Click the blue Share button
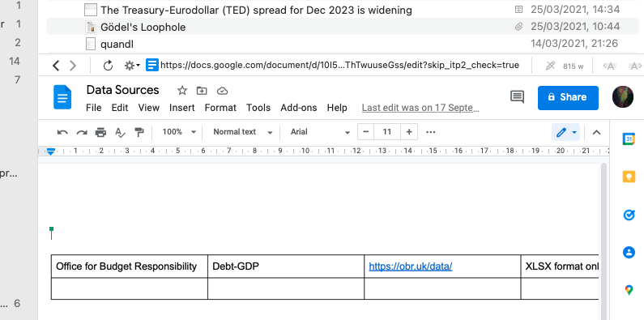This screenshot has height=320, width=644. pyautogui.click(x=568, y=97)
